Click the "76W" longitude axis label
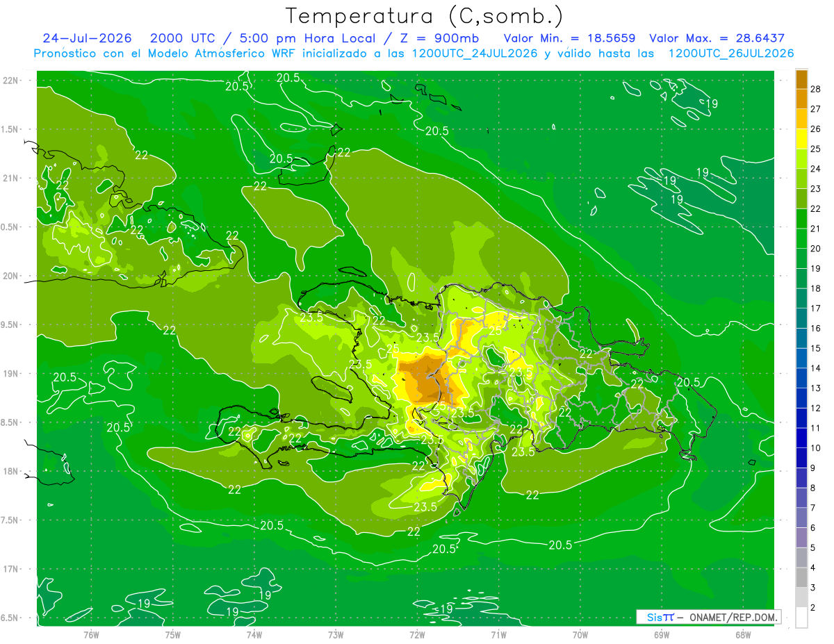 [x=91, y=634]
